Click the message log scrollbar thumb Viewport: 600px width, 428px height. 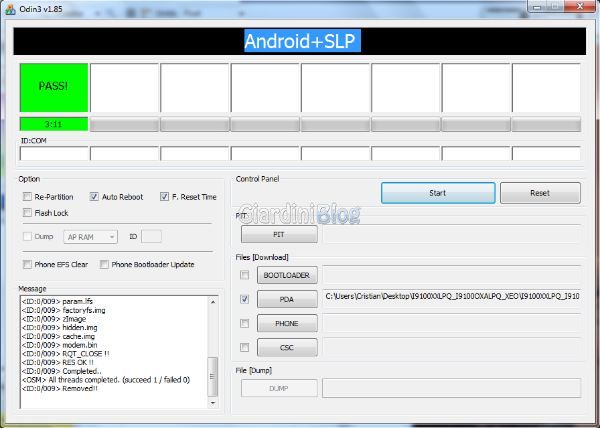[x=213, y=377]
